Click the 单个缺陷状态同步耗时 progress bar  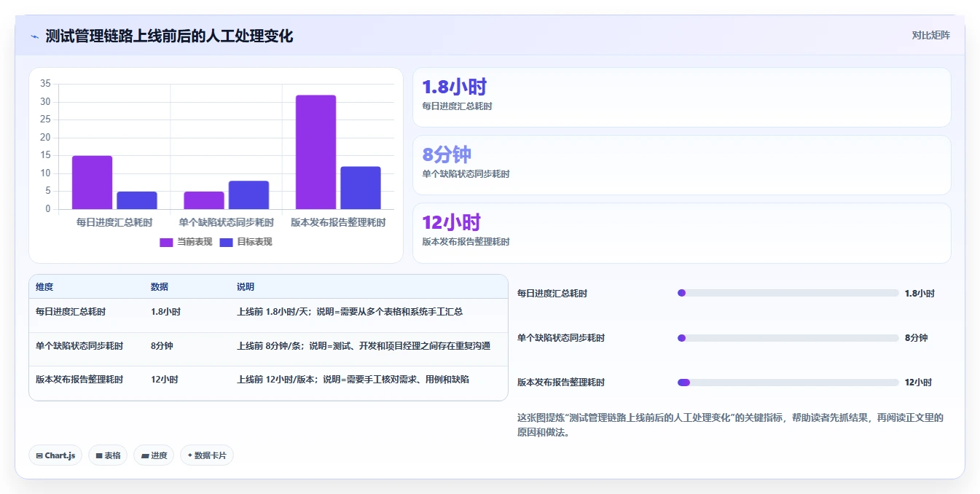tap(788, 338)
